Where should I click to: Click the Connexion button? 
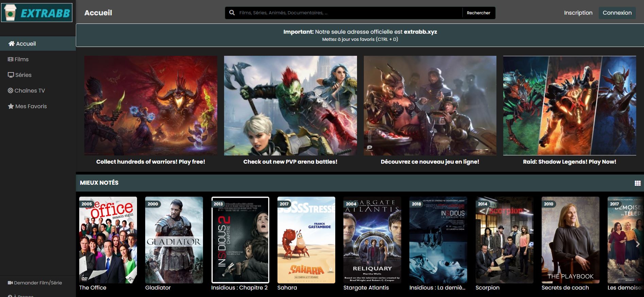click(617, 13)
